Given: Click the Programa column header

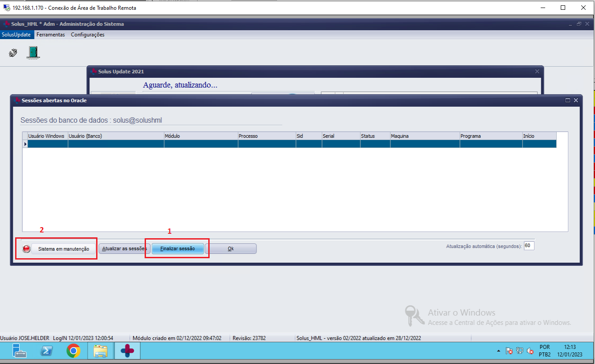Looking at the screenshot, I should pyautogui.click(x=491, y=136).
